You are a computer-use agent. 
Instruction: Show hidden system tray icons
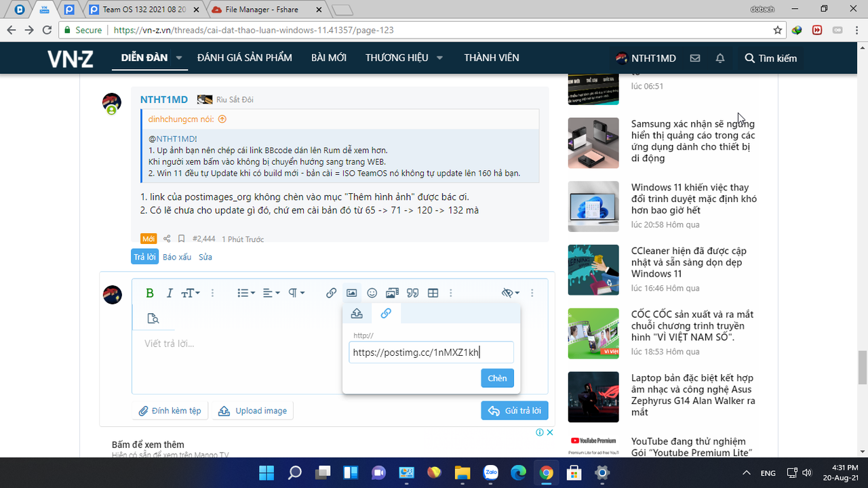(747, 472)
